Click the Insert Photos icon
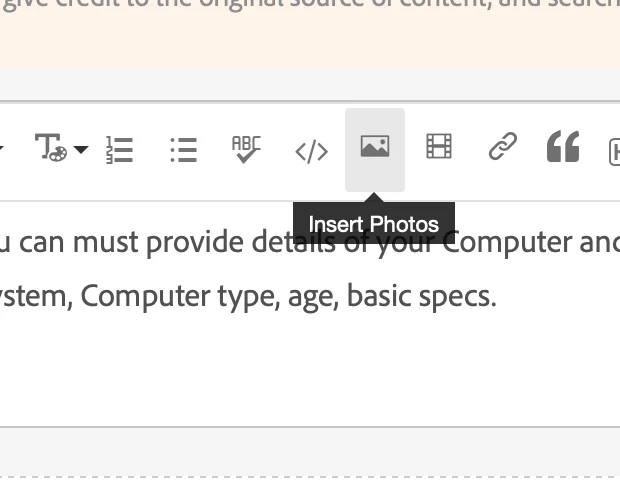Screen dimensions: 620x480 tap(375, 147)
